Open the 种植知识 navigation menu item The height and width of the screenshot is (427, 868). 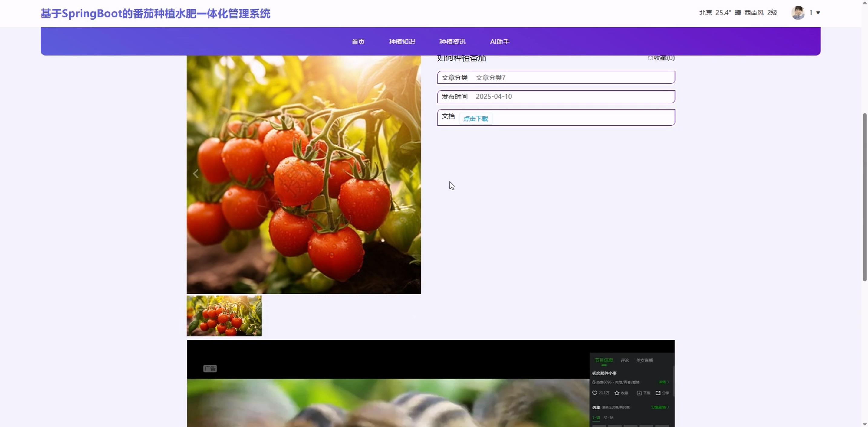402,41
